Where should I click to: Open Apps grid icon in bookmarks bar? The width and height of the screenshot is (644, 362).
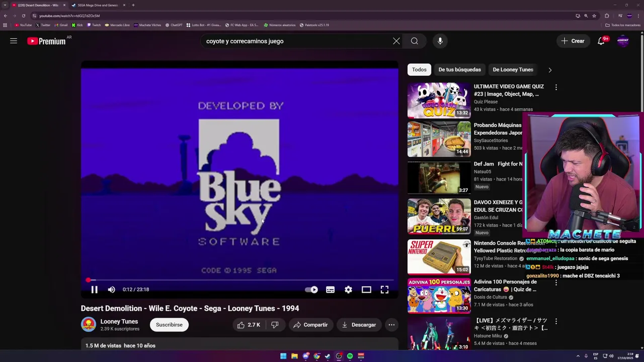pos(5,25)
